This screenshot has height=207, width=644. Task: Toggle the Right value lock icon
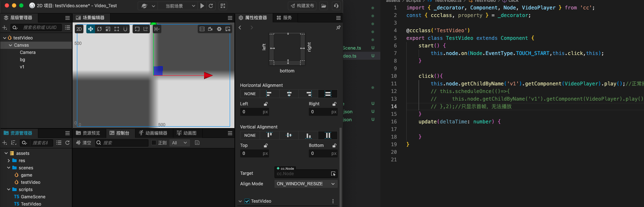point(334,104)
